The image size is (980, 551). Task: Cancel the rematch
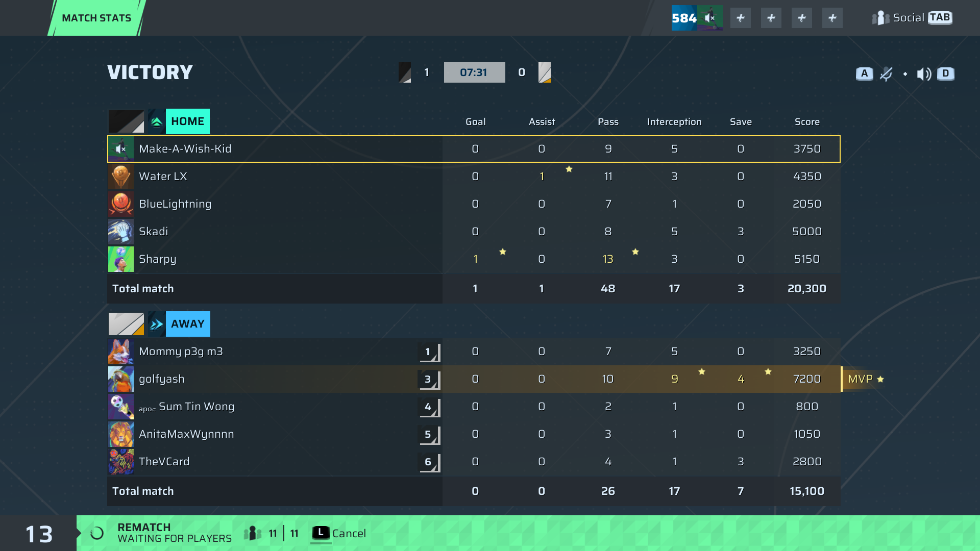[x=339, y=534]
